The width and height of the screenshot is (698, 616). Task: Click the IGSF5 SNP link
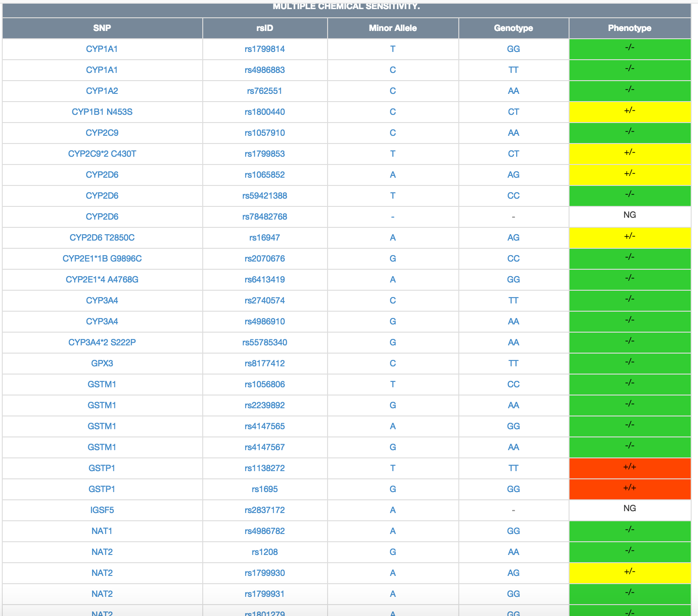pos(102,510)
